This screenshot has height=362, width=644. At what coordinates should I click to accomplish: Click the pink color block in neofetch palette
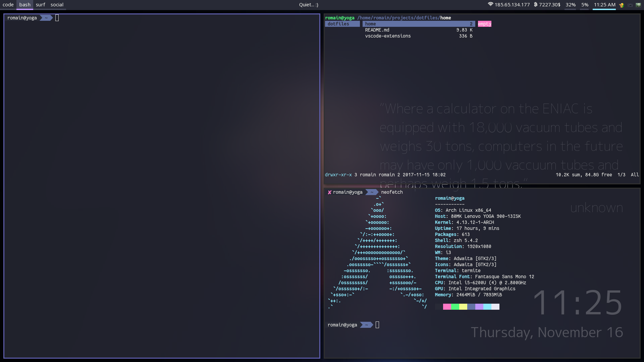(447, 307)
